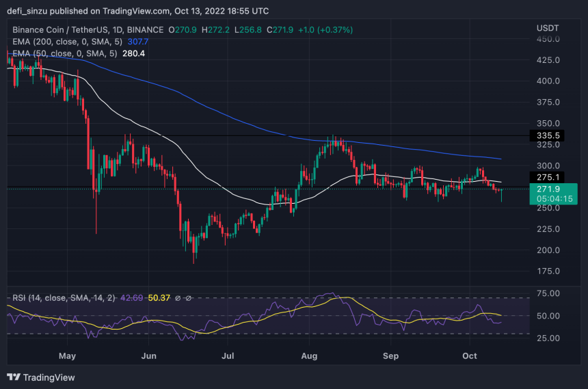Select the RSI (14, close, SMA) indicator legend
Screen dimensions: 588x389
(64, 298)
